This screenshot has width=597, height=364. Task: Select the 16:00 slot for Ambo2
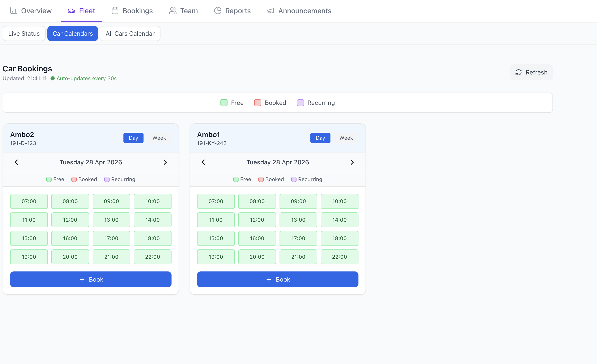[70, 238]
